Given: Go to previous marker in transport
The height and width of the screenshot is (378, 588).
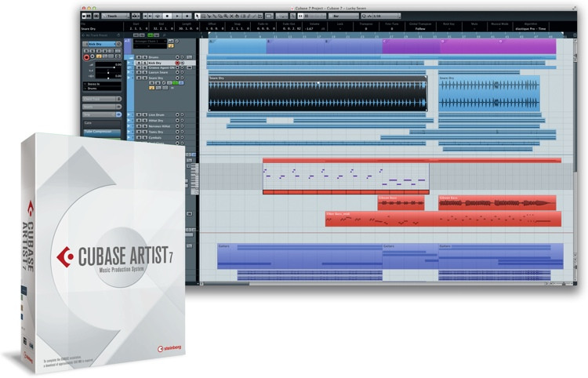Looking at the screenshot, I should click(x=145, y=16).
